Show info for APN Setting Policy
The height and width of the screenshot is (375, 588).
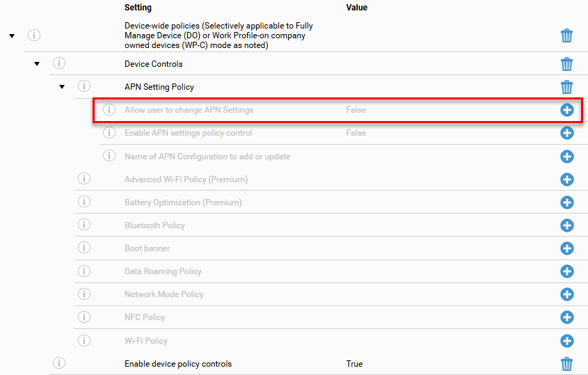(x=84, y=86)
